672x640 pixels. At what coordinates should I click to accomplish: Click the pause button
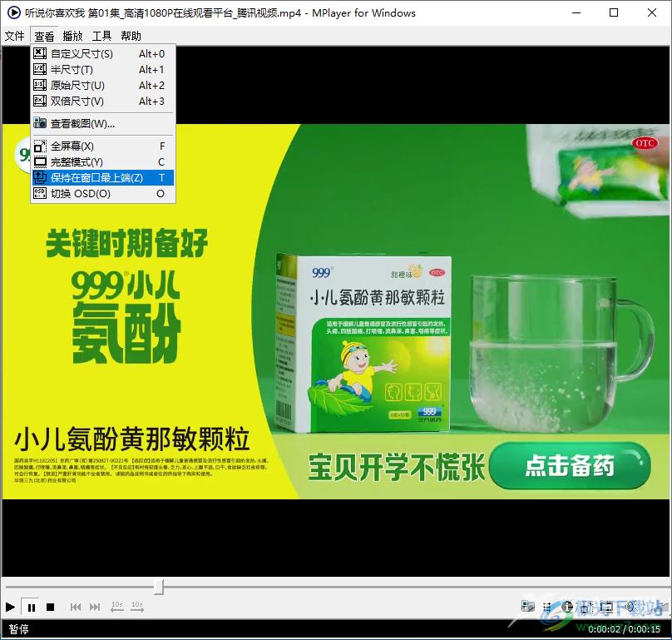click(x=31, y=607)
